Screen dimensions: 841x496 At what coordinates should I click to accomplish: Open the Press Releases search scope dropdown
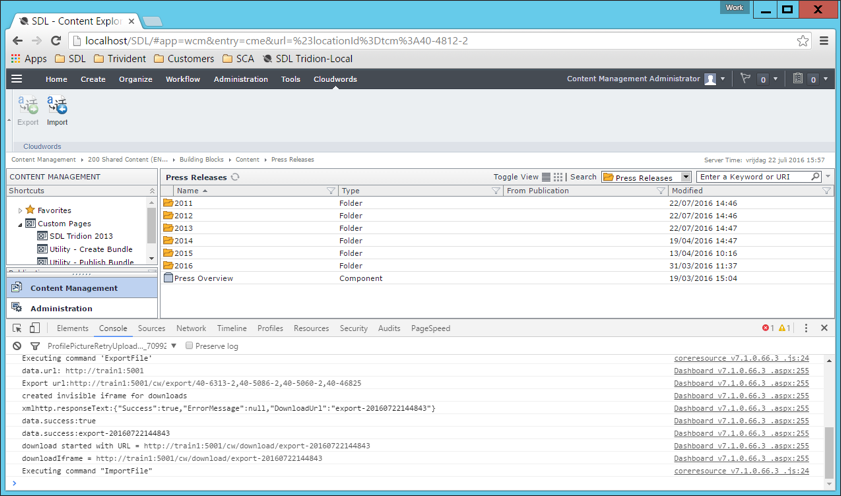[685, 177]
